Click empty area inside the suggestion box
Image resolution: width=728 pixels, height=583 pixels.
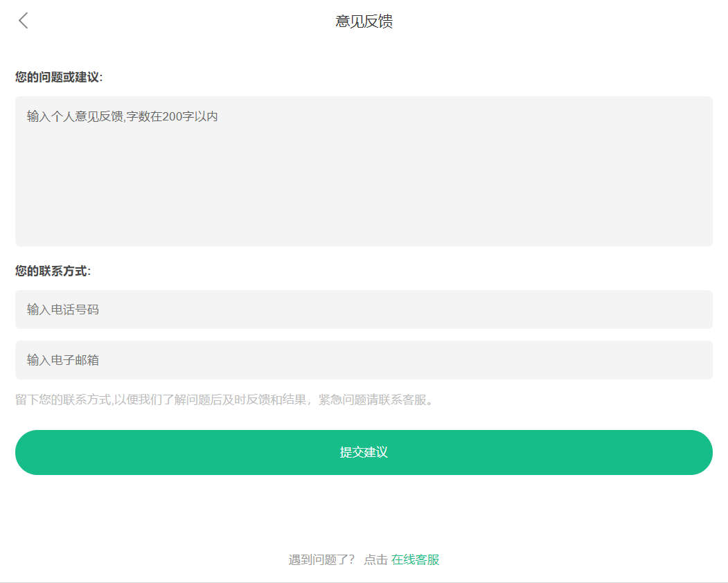(416, 194)
